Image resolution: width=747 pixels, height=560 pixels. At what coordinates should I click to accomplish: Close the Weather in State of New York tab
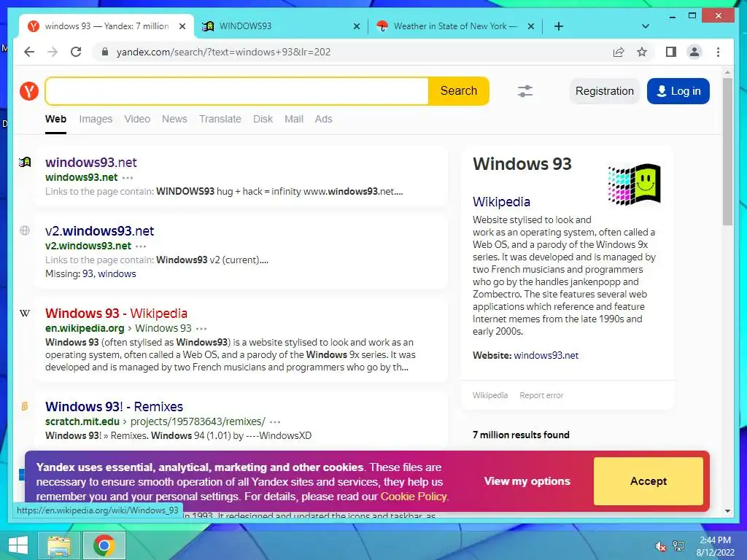pyautogui.click(x=531, y=26)
